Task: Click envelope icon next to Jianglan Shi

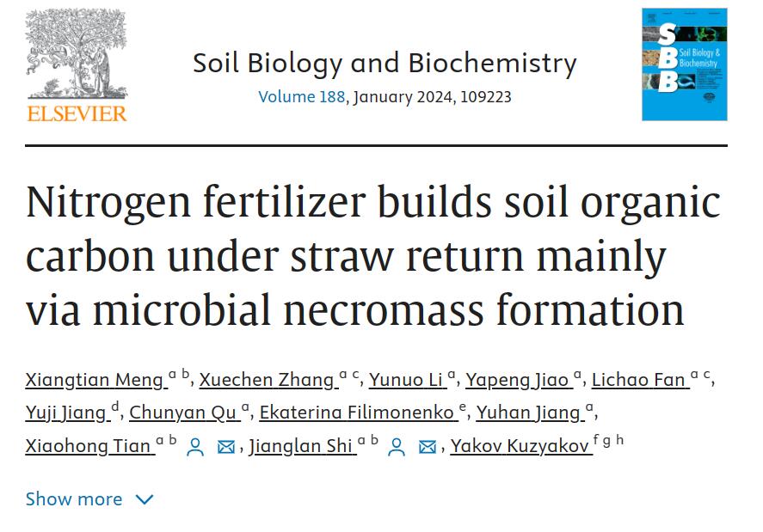Action: 427,447
